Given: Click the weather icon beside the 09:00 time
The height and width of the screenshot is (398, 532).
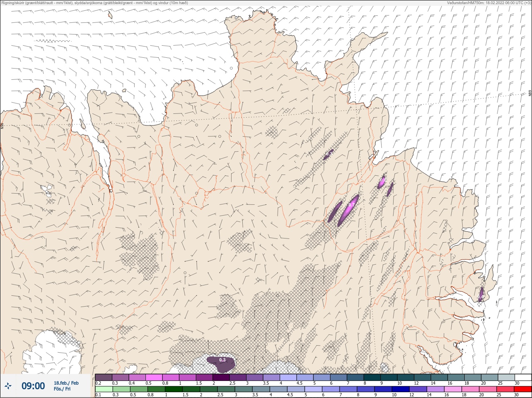Looking at the screenshot, I should coord(8,386).
